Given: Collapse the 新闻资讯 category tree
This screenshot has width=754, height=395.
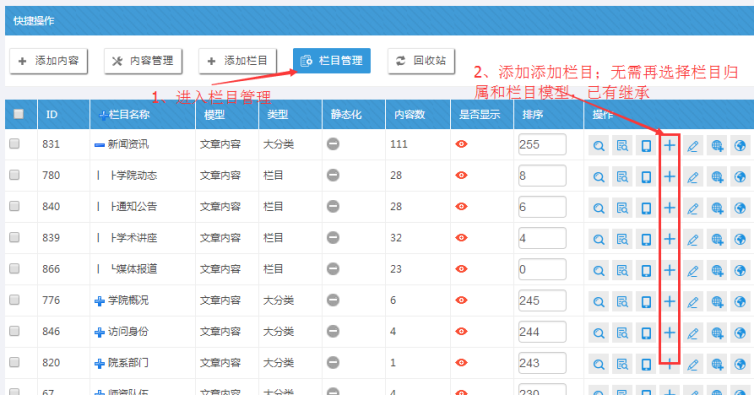Looking at the screenshot, I should click(x=99, y=145).
